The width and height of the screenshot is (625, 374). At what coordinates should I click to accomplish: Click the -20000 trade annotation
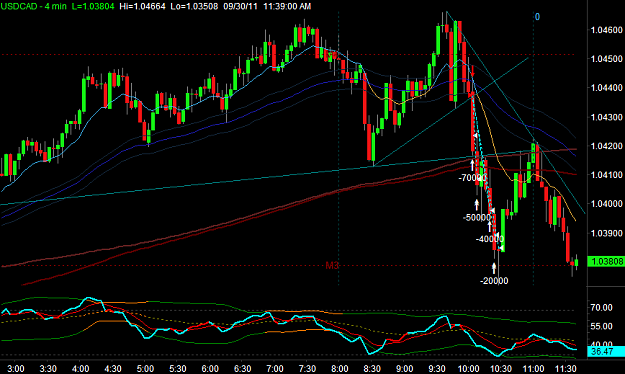pos(494,281)
